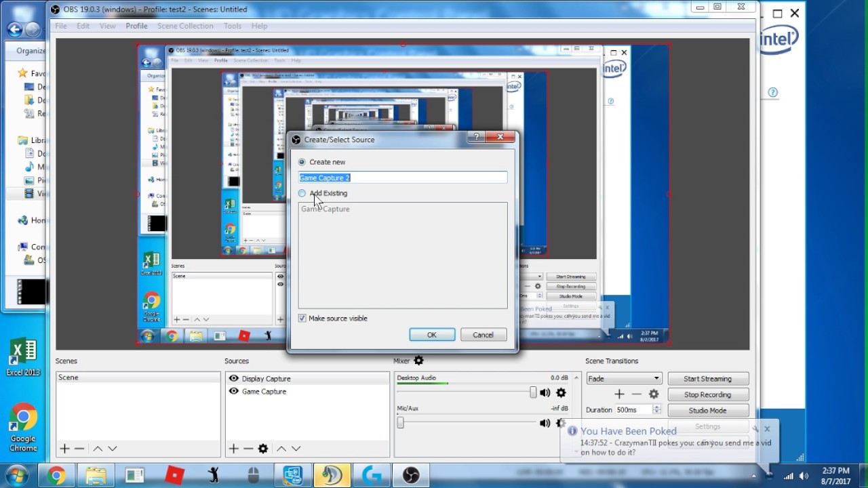Open Desktop Audio settings gear

(561, 392)
